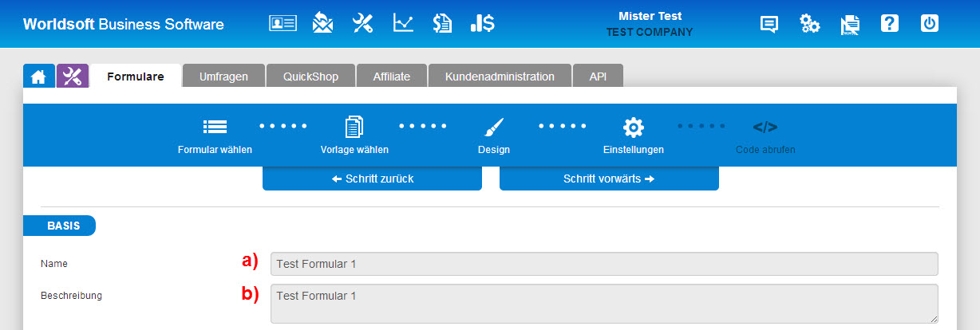Open the Kundenadministration tab

click(x=500, y=77)
